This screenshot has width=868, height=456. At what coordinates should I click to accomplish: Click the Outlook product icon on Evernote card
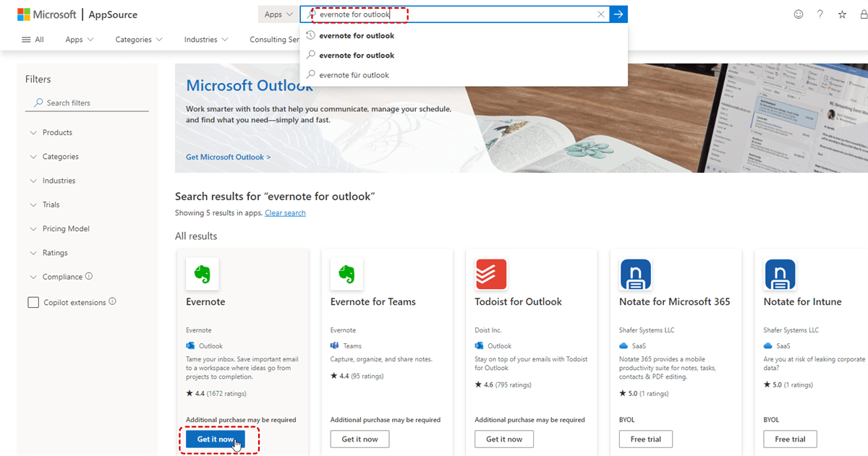[x=190, y=345]
